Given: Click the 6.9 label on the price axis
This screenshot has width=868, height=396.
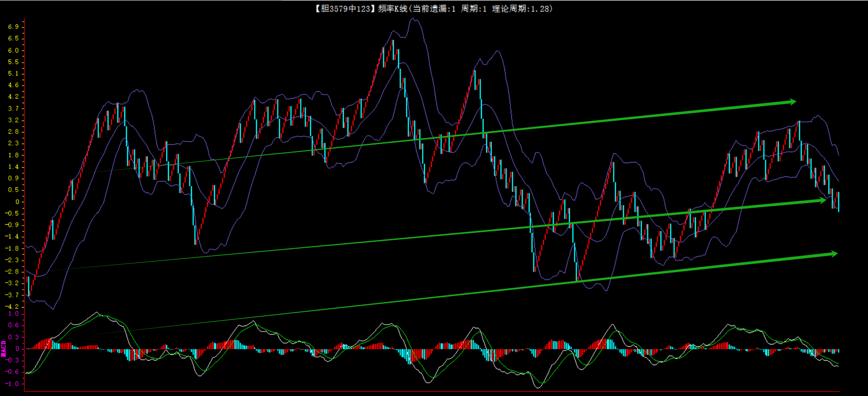Looking at the screenshot, I should click(13, 27).
